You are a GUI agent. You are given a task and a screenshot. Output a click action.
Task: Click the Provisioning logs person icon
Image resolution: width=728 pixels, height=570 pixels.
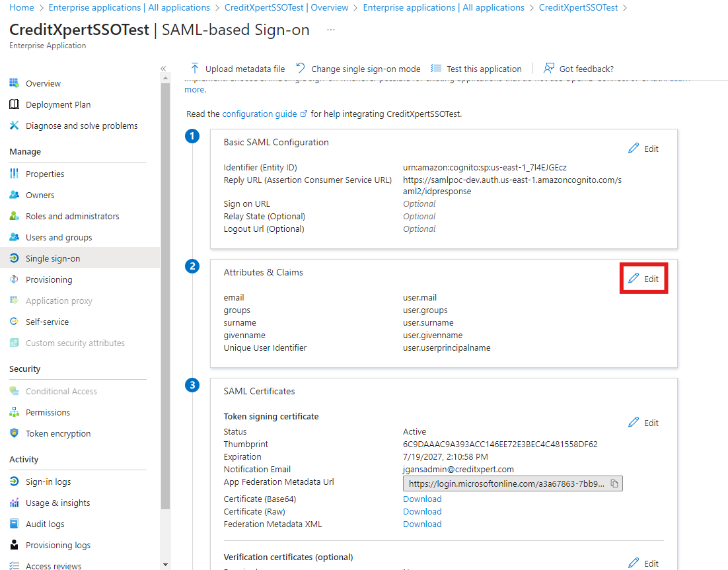pyautogui.click(x=15, y=545)
